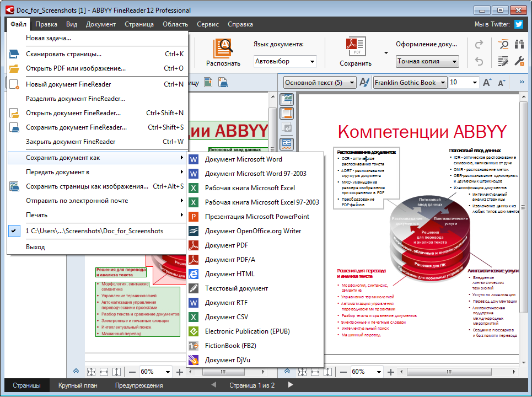Choose Документ CSV format
This screenshot has height=397, width=532.
click(255, 317)
